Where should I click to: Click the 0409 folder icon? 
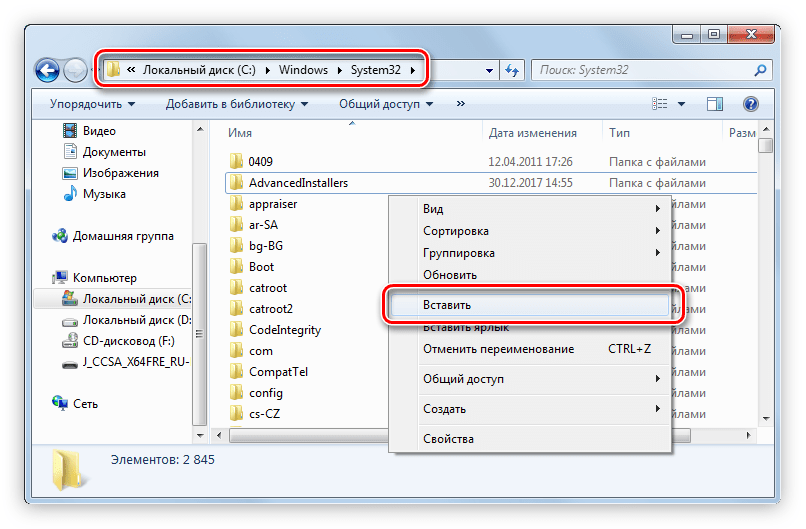[236, 161]
